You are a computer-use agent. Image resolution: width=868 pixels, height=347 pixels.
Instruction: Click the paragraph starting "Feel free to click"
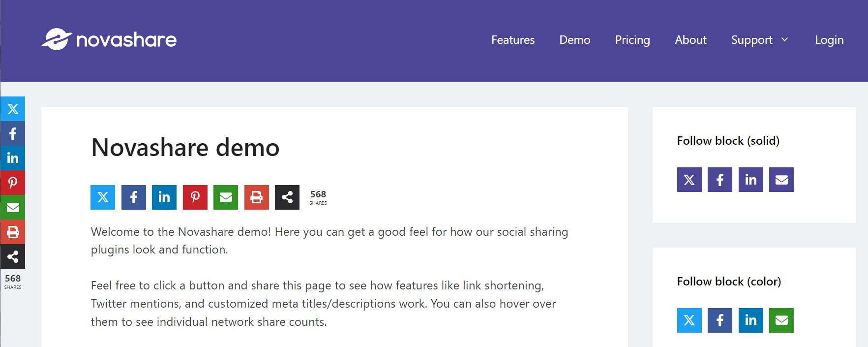[x=323, y=304]
